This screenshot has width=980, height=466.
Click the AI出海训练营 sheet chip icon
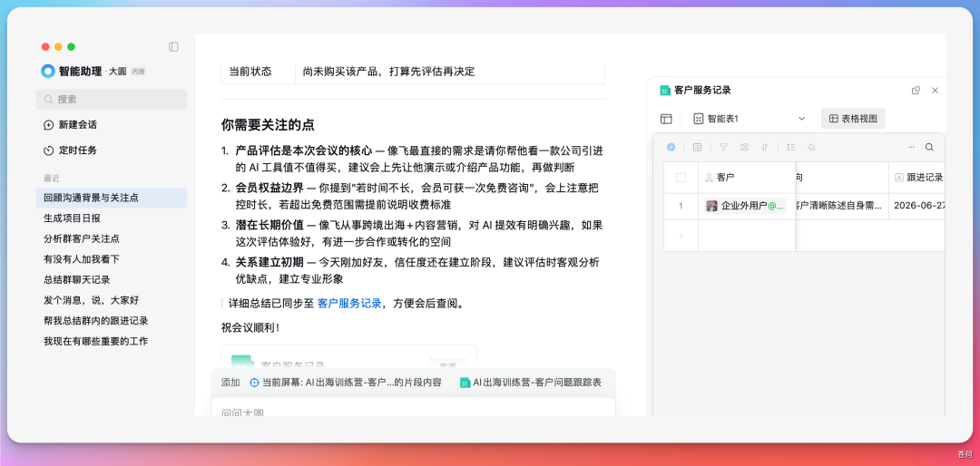coord(465,383)
